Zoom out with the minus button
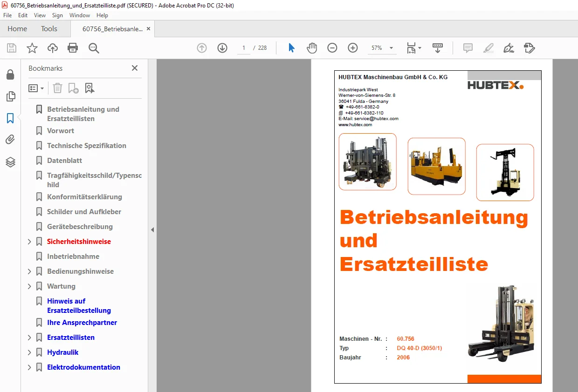 (x=332, y=48)
